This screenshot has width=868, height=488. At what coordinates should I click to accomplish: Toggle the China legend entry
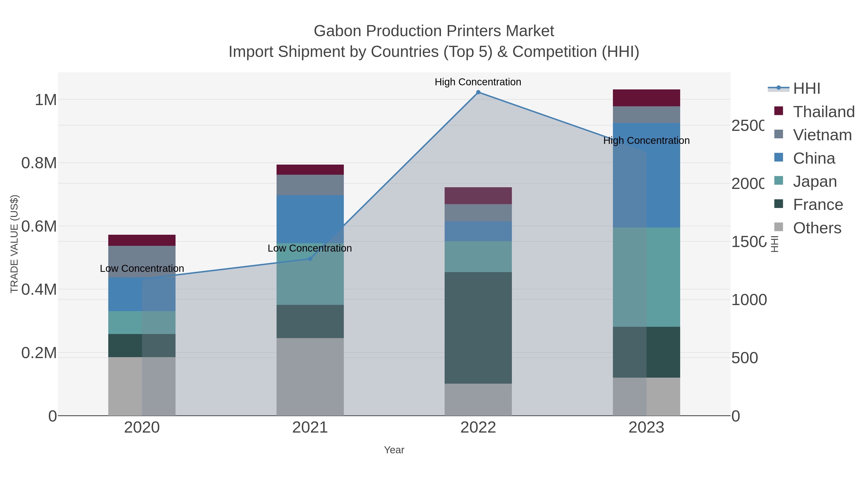(804, 158)
